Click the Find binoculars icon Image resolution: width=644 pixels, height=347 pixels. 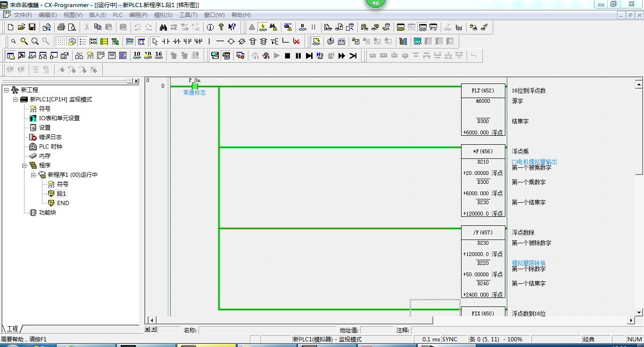163,27
